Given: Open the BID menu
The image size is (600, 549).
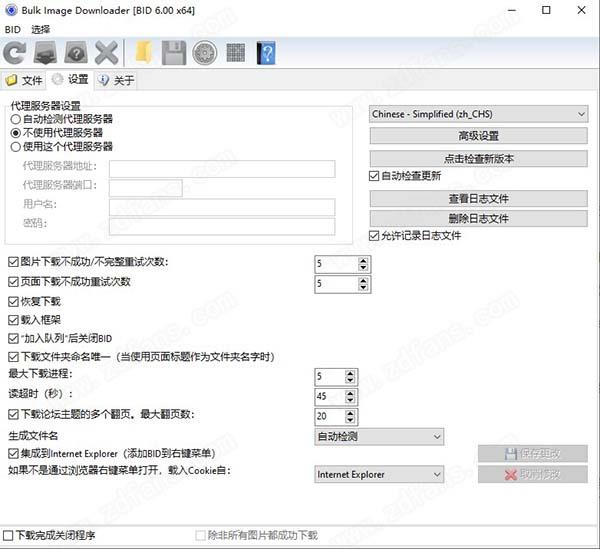Looking at the screenshot, I should (13, 29).
